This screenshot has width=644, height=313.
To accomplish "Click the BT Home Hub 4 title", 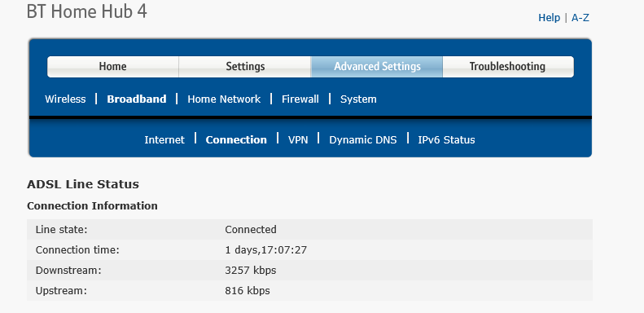I will 86,12.
